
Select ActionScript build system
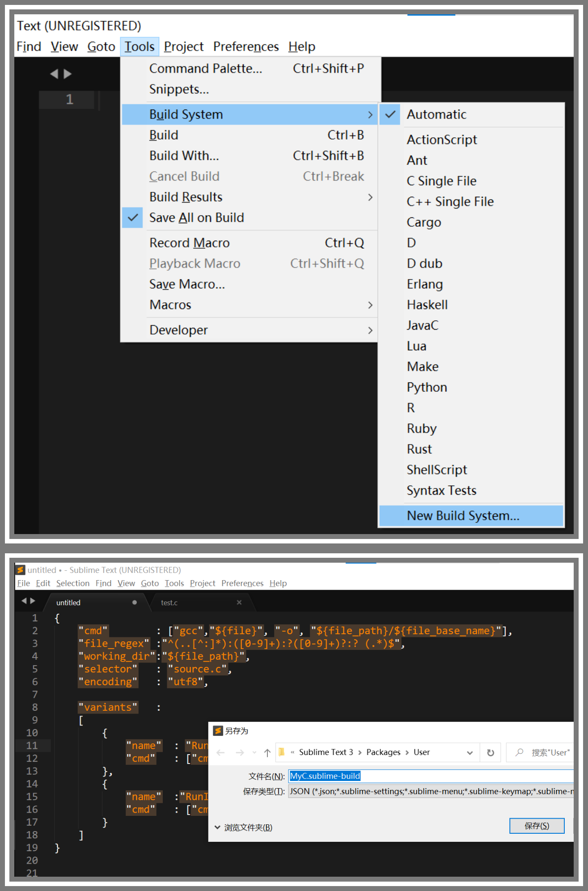click(471, 140)
